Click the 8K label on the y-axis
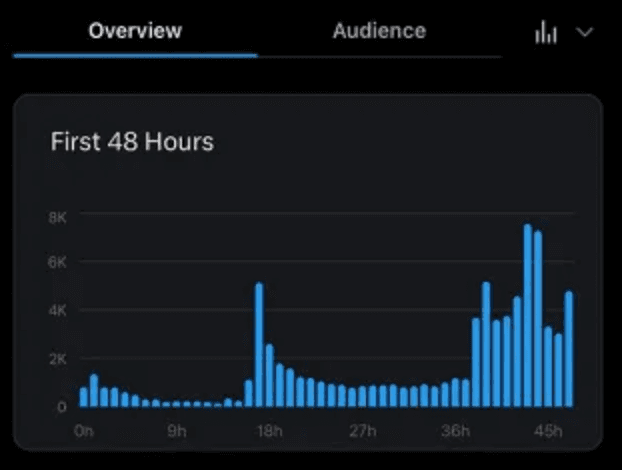 pos(57,216)
